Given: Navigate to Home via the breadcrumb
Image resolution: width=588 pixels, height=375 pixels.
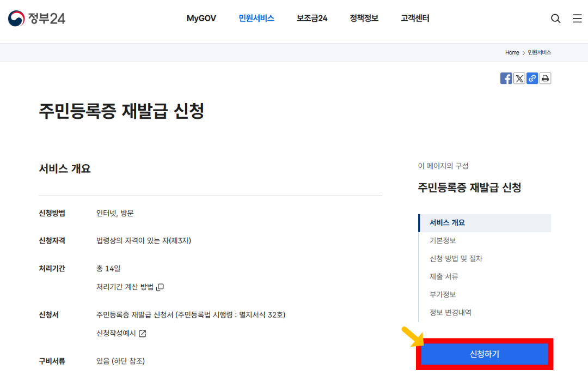Looking at the screenshot, I should pyautogui.click(x=512, y=52).
